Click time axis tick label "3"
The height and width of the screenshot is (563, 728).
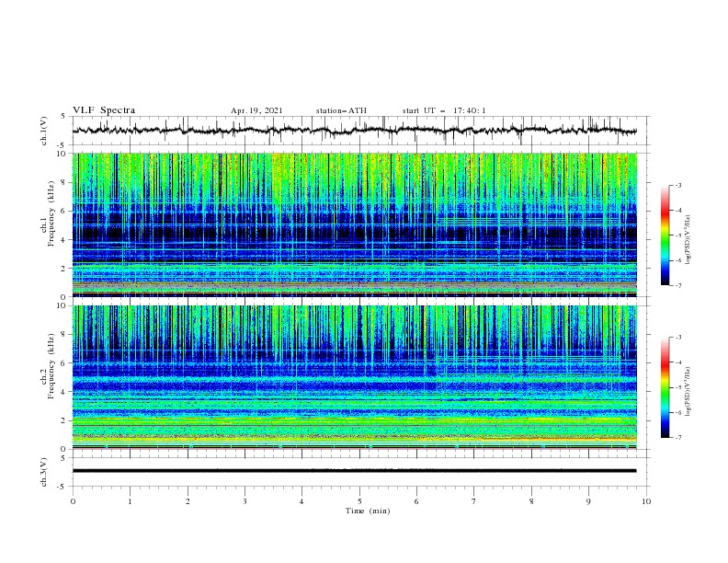(245, 501)
